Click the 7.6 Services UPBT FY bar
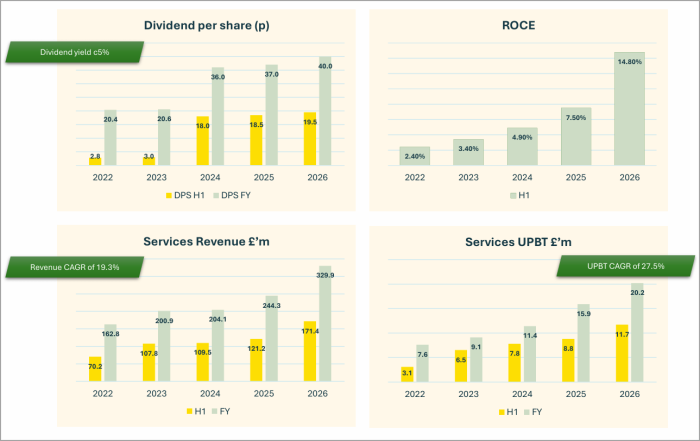The image size is (700, 441). click(422, 363)
